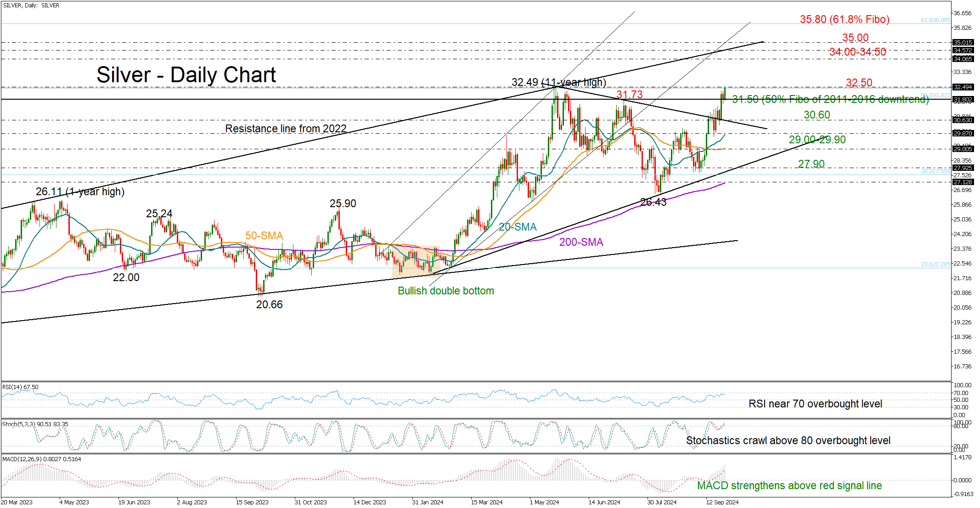Click the 27.128 price axis tag

click(963, 182)
